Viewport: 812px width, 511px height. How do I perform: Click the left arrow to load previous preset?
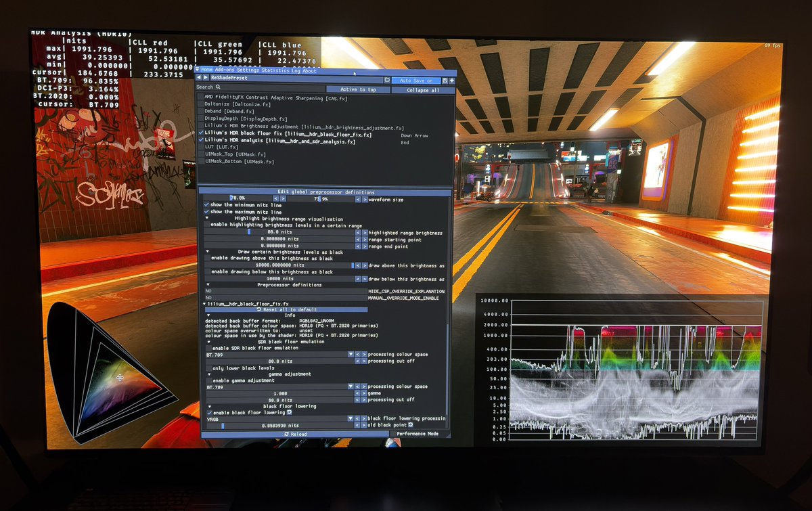click(x=198, y=77)
